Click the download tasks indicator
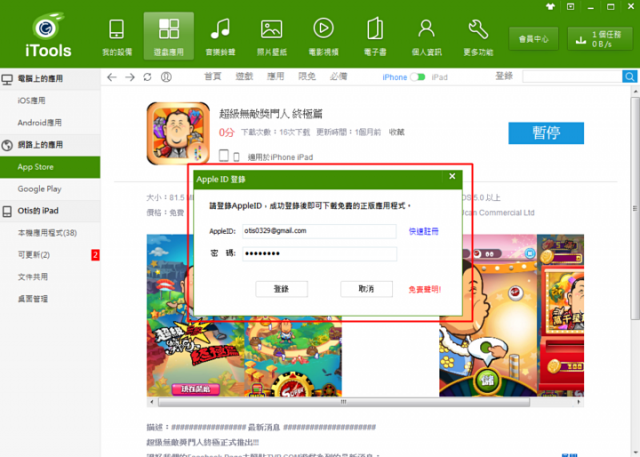The height and width of the screenshot is (457, 640). [x=600, y=39]
